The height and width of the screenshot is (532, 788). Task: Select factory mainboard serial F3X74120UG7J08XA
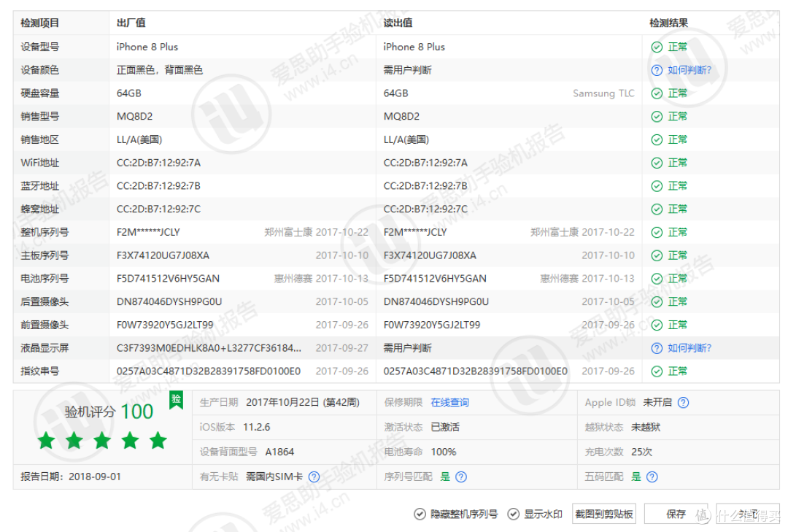(x=163, y=255)
